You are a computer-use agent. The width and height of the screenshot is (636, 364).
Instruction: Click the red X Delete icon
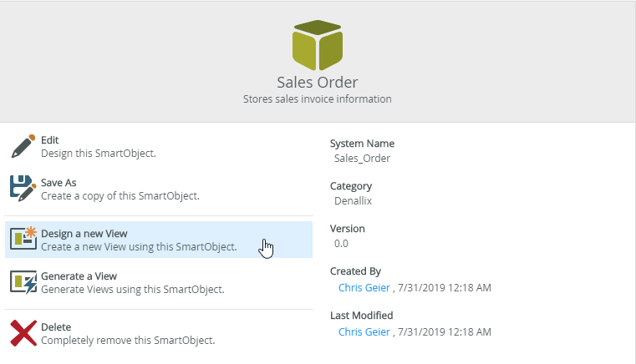point(23,333)
